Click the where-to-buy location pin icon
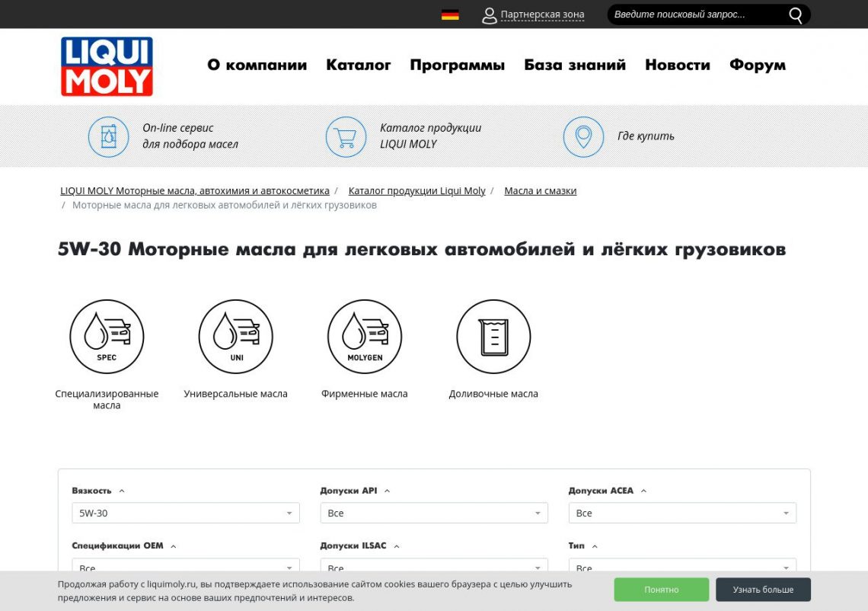 point(583,136)
